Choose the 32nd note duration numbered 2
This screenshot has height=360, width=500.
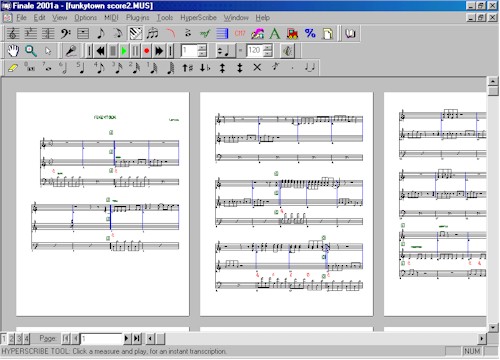click(135, 68)
